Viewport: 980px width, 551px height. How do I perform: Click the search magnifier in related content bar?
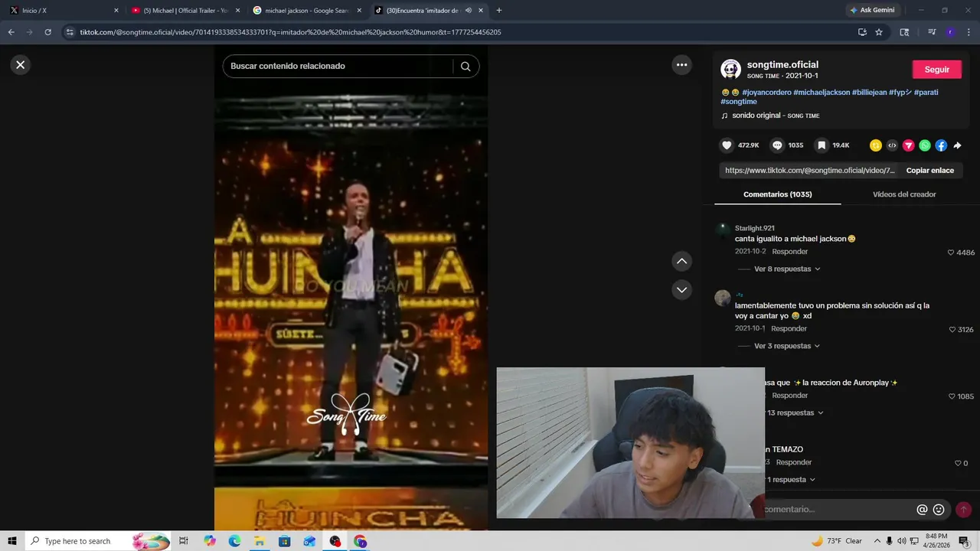tap(465, 67)
